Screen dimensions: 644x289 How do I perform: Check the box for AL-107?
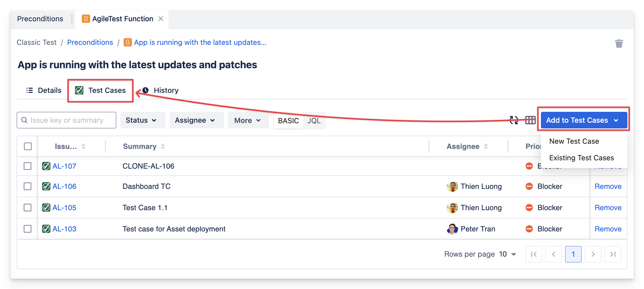28,166
